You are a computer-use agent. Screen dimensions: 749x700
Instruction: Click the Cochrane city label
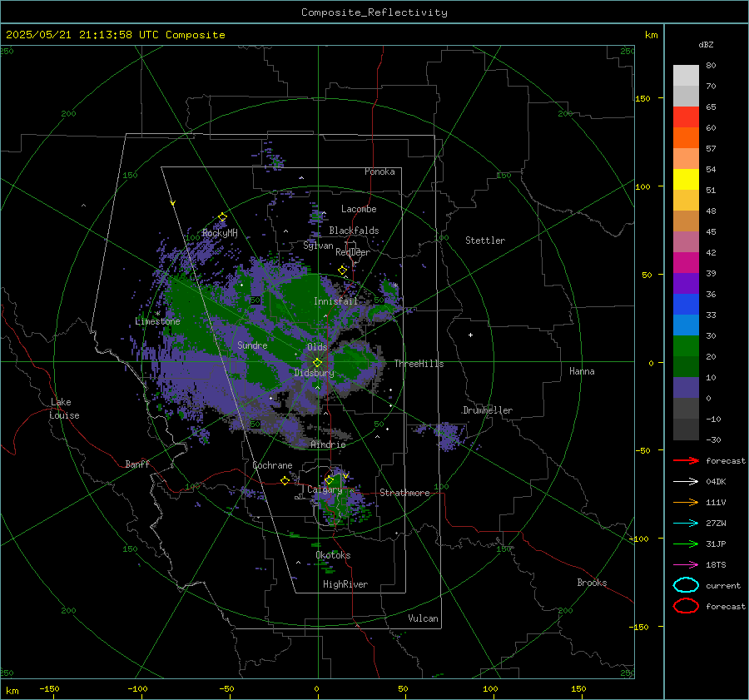pos(272,465)
